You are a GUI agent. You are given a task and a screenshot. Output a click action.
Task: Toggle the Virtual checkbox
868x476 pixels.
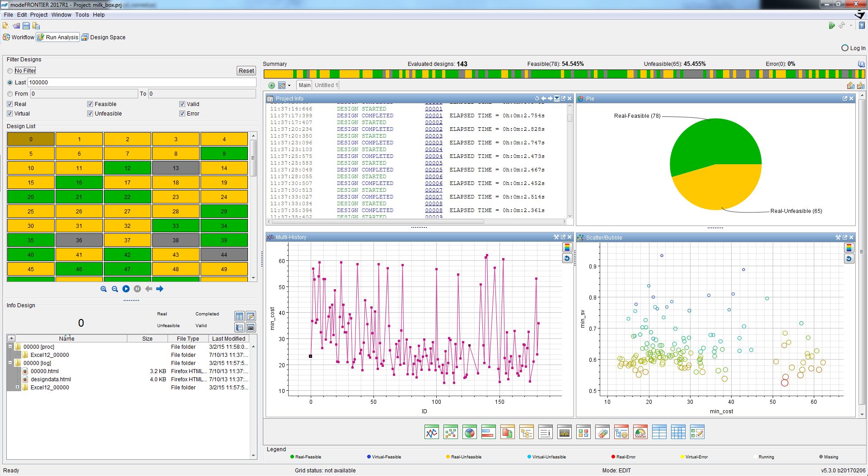click(10, 114)
